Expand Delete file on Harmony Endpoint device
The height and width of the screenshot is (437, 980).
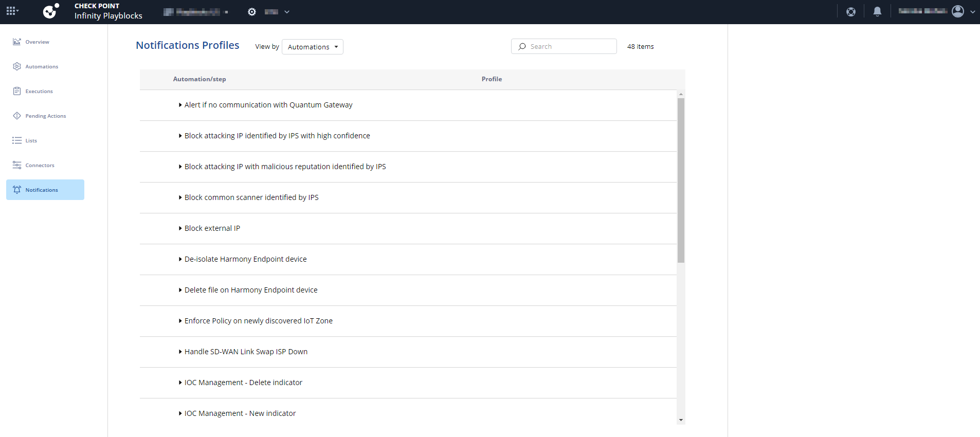[180, 290]
